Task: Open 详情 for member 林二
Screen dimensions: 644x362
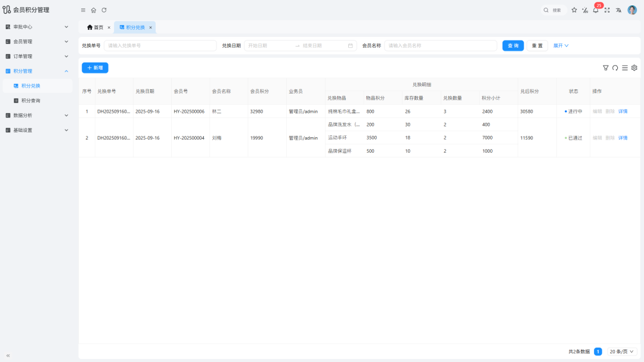Action: [623, 112]
